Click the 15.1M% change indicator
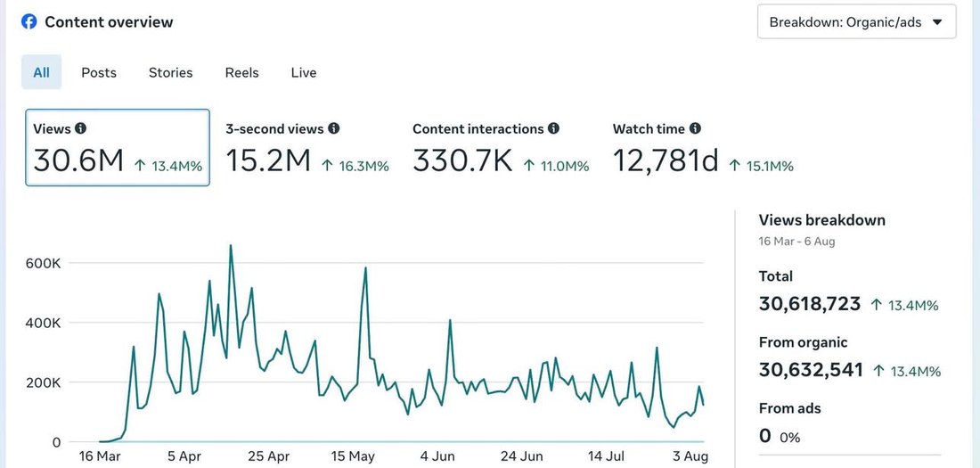This screenshot has width=980, height=468. click(x=761, y=166)
